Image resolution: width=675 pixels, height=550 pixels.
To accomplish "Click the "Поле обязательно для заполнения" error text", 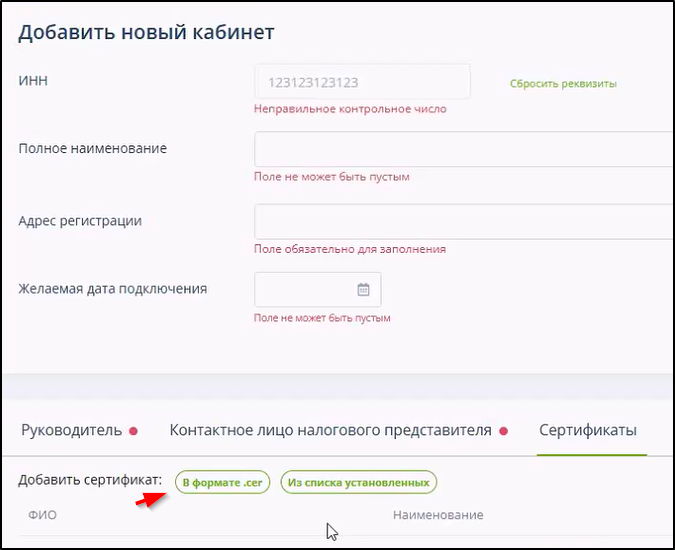I will (x=349, y=249).
